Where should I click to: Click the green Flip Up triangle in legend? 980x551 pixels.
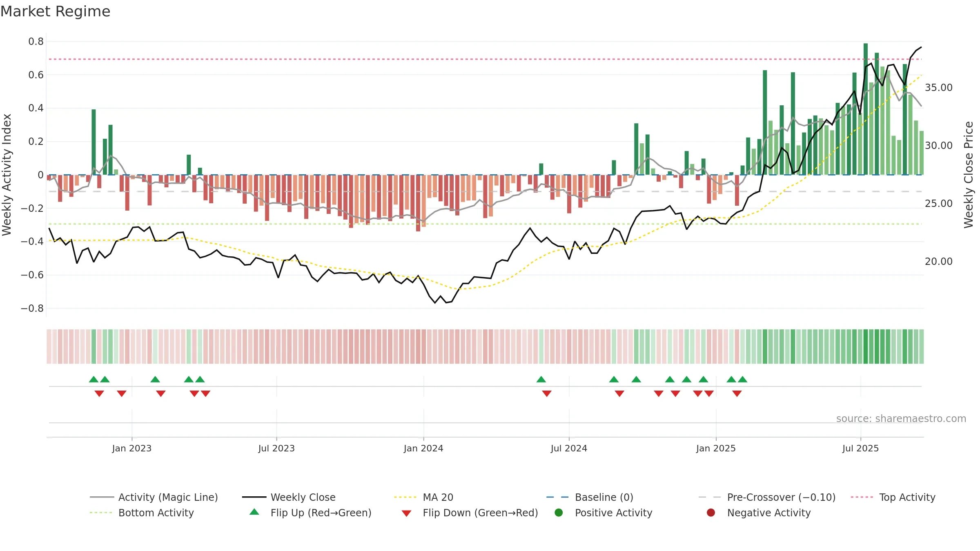[254, 512]
